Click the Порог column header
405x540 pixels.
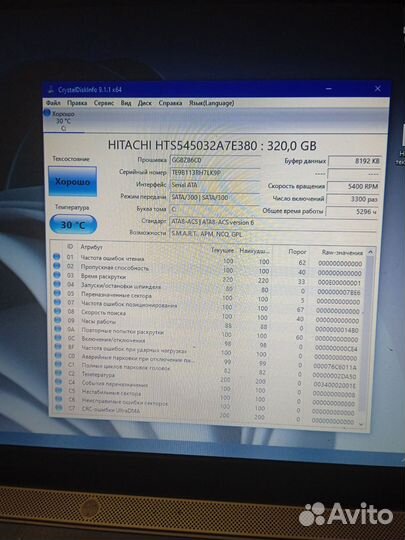(297, 252)
